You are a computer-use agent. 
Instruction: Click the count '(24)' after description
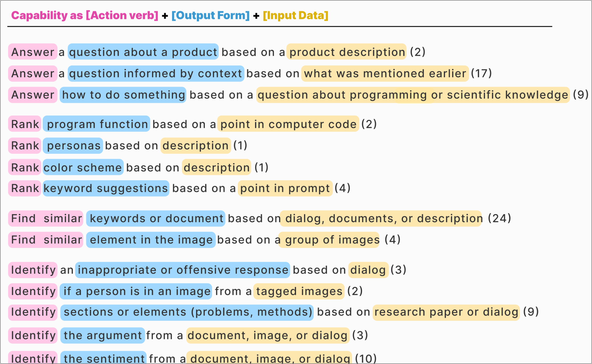point(499,218)
